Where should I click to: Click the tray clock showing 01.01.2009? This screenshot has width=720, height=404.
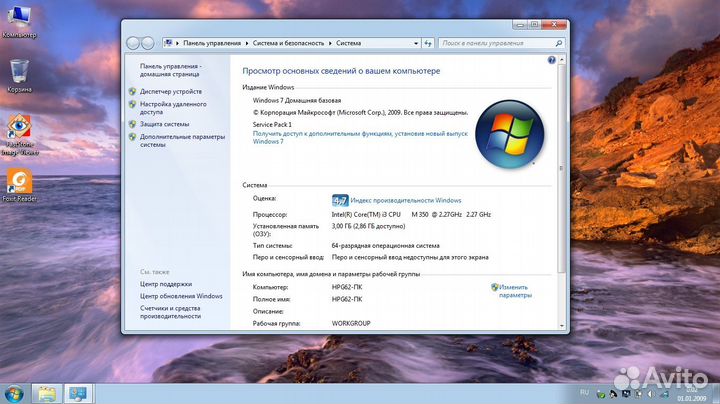click(x=691, y=394)
